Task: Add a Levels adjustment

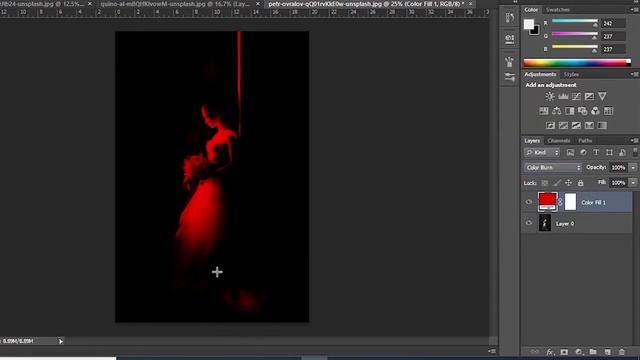Action: click(x=563, y=96)
